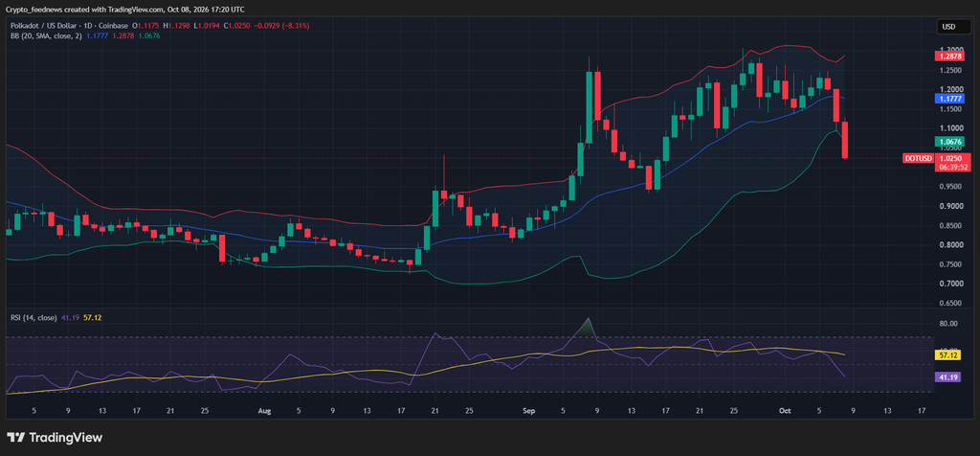Click the 1.2500 price axis value
The height and width of the screenshot is (456, 980).
click(950, 71)
